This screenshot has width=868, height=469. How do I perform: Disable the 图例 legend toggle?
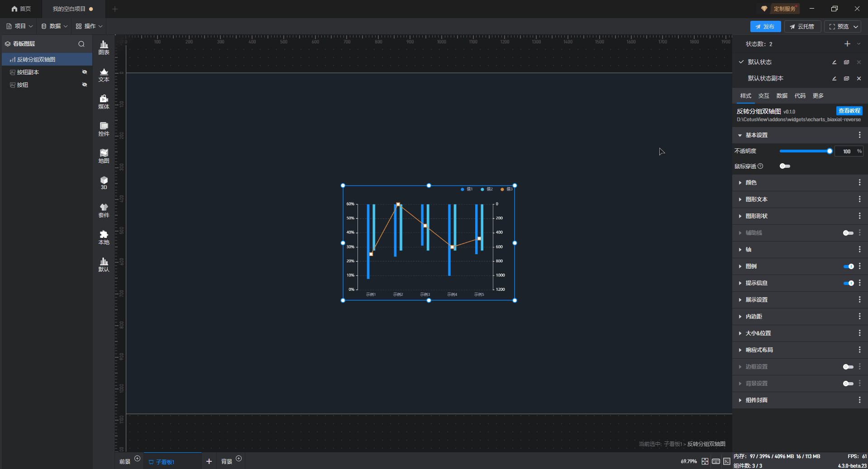848,266
